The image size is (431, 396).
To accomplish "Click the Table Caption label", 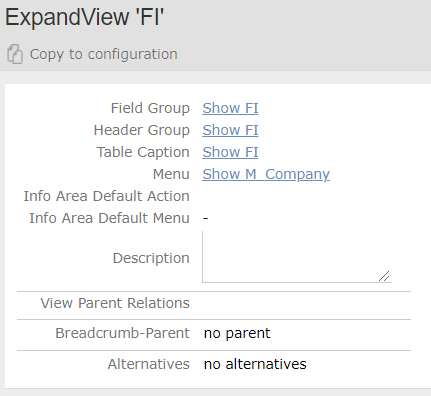I will pyautogui.click(x=143, y=152).
